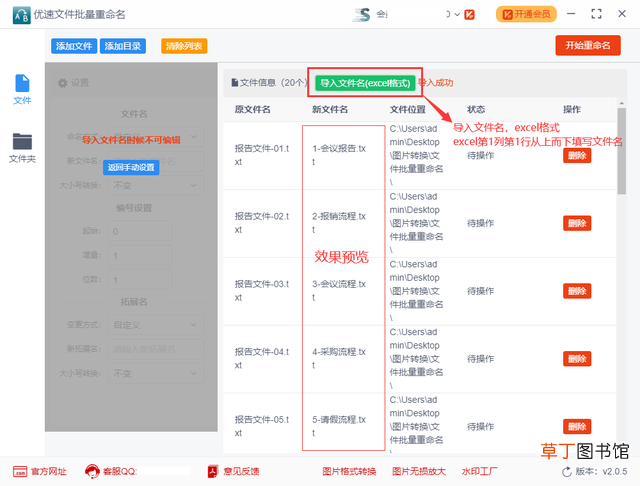Click the 客服QQ support icon

tap(92, 471)
